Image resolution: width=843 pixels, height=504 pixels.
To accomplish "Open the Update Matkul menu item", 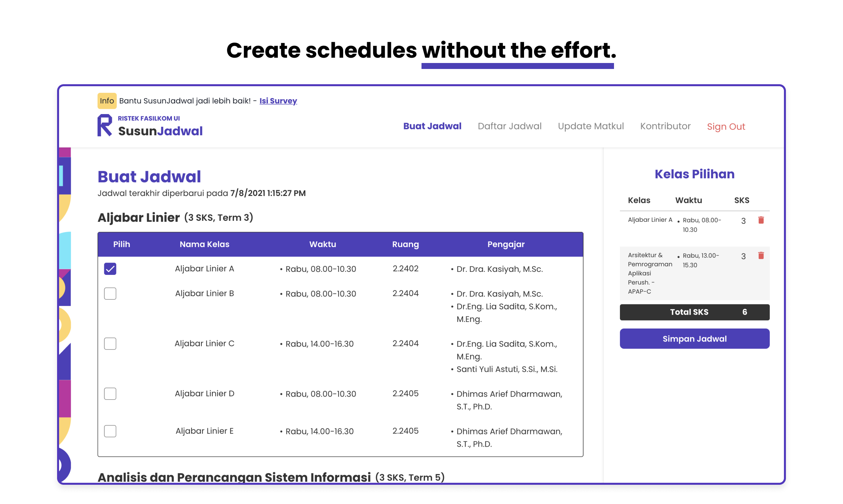I will tap(590, 126).
